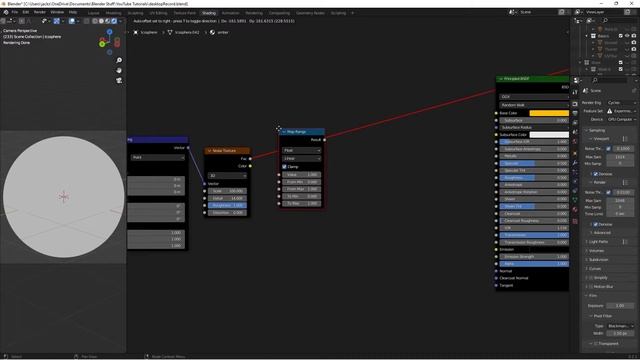Switch to the UV Editing workspace tab
This screenshot has height=360, width=640.
pos(158,13)
